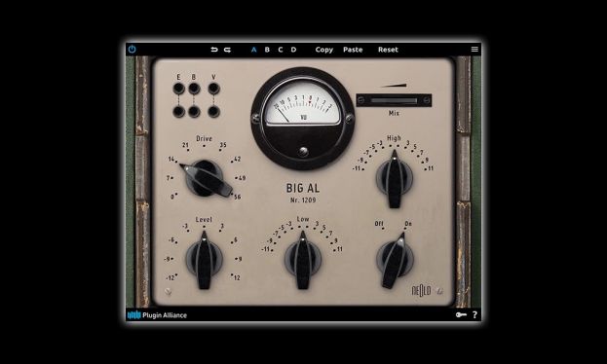The image size is (607, 364).
Task: Click the Level rotary knob
Action: click(x=204, y=260)
